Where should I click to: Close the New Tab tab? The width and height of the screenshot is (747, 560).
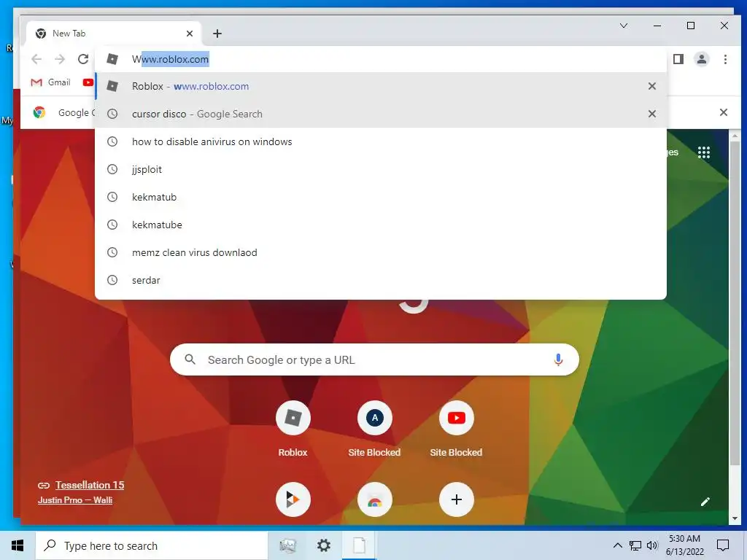pyautogui.click(x=190, y=34)
